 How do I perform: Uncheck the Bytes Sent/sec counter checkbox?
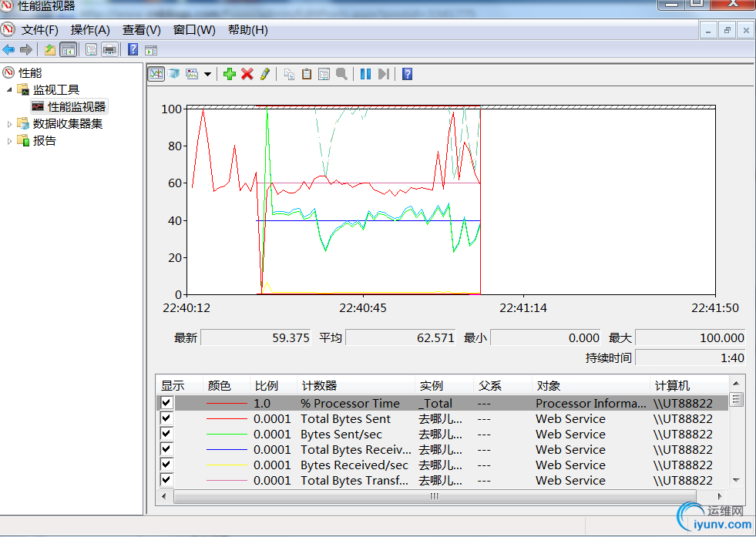(166, 433)
